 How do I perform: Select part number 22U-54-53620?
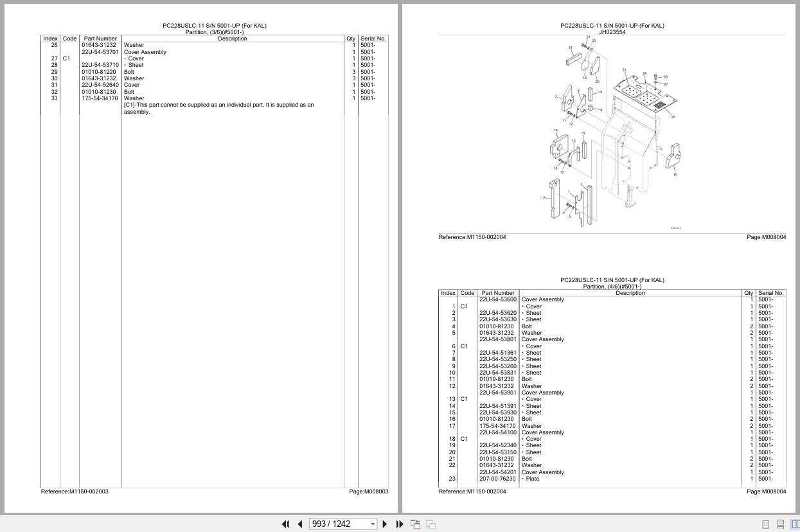click(497, 313)
